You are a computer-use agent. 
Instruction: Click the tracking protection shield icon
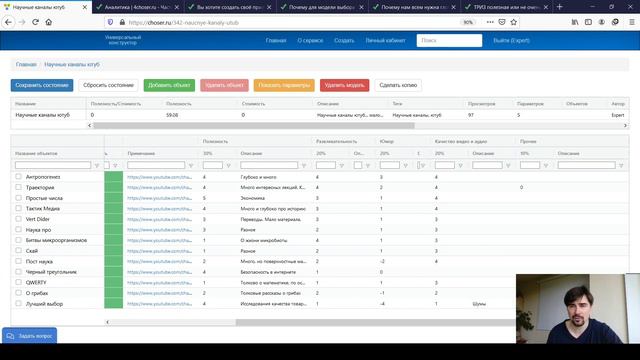[x=110, y=22]
